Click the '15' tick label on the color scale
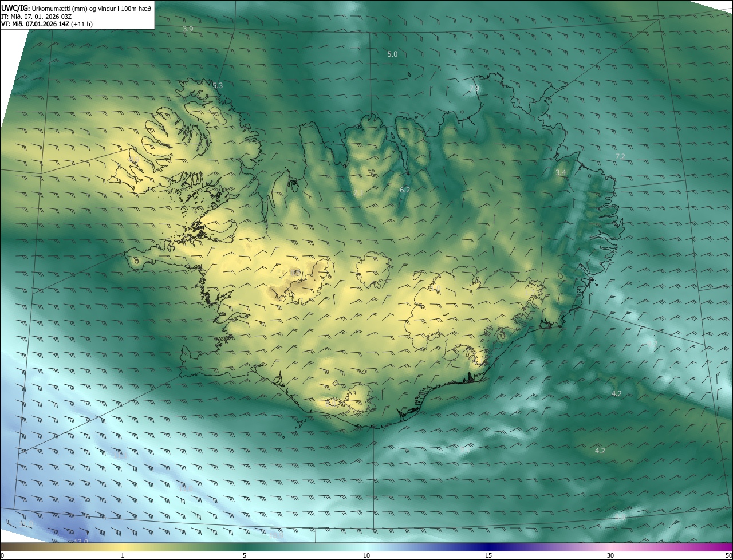Screen dimensions: 733x560 (488, 556)
